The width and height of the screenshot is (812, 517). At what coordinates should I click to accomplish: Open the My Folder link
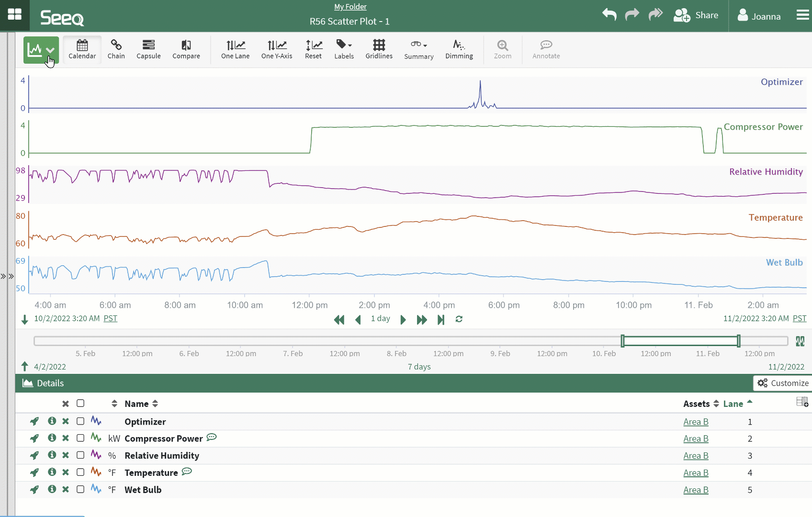[350, 7]
